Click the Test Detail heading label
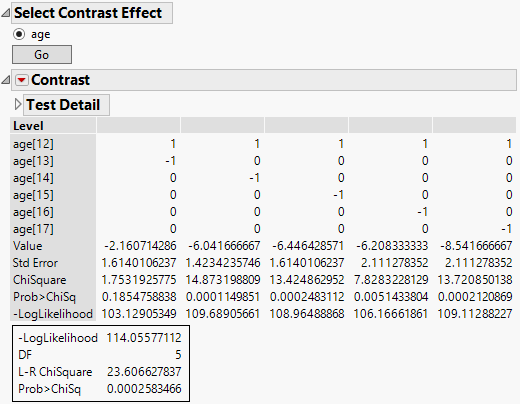 (63, 105)
